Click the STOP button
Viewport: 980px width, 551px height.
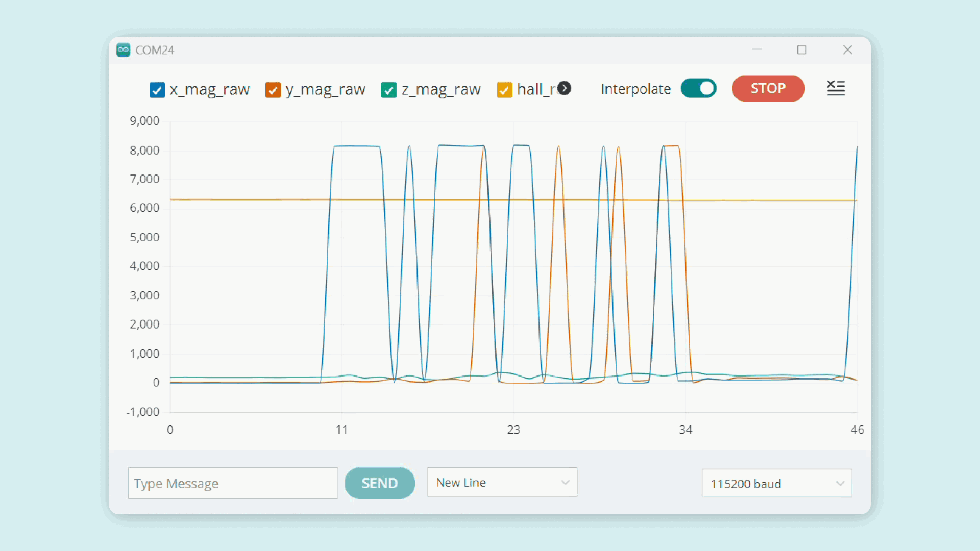coord(768,88)
